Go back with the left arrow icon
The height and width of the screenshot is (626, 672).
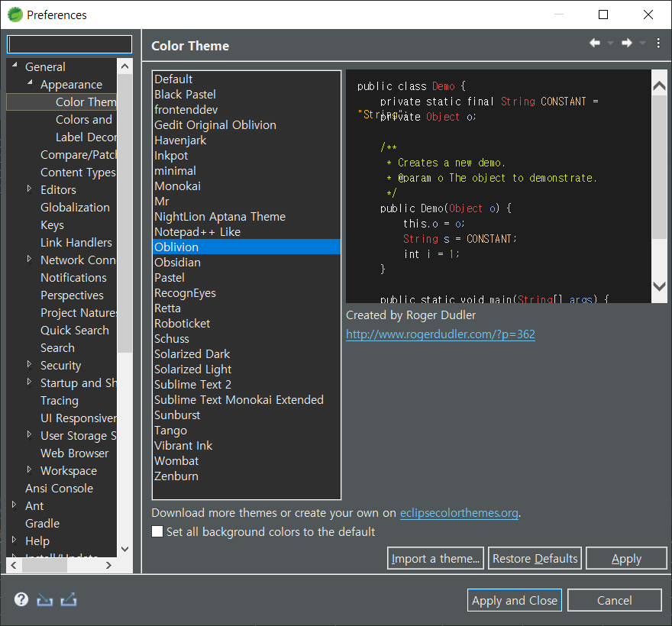[x=595, y=43]
